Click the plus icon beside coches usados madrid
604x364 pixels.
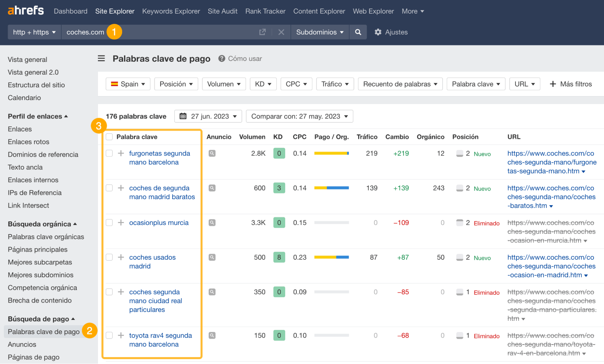pos(121,257)
